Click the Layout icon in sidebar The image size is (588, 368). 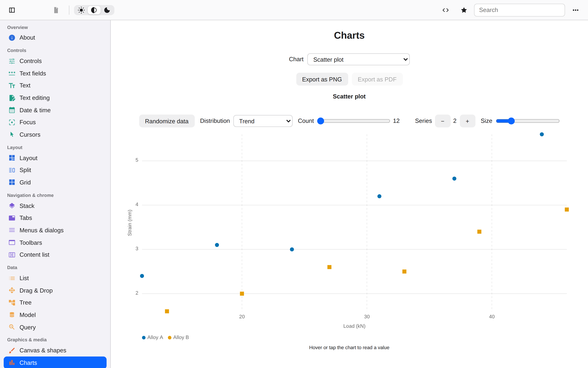click(12, 158)
